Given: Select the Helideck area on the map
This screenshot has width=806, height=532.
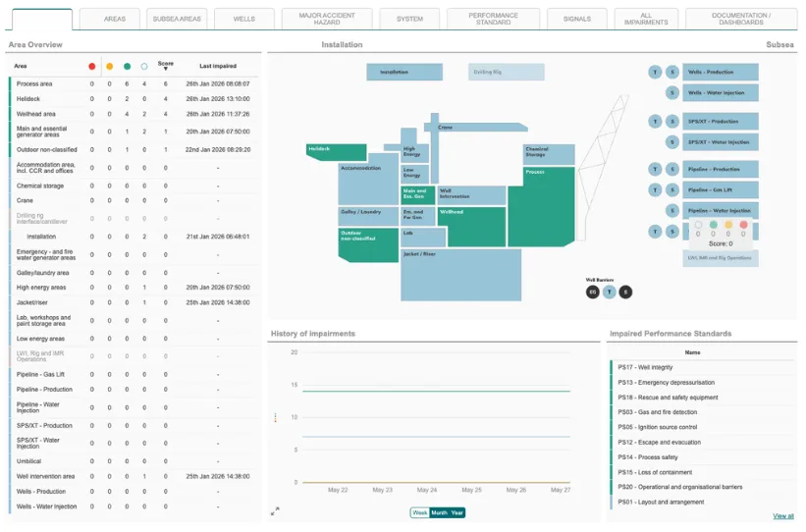Looking at the screenshot, I should [336, 152].
